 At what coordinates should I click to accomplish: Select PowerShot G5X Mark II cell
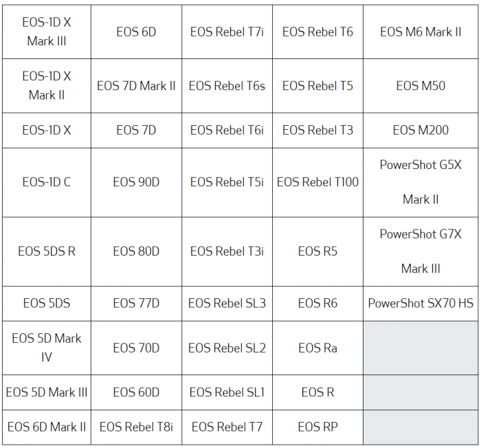pyautogui.click(x=421, y=182)
